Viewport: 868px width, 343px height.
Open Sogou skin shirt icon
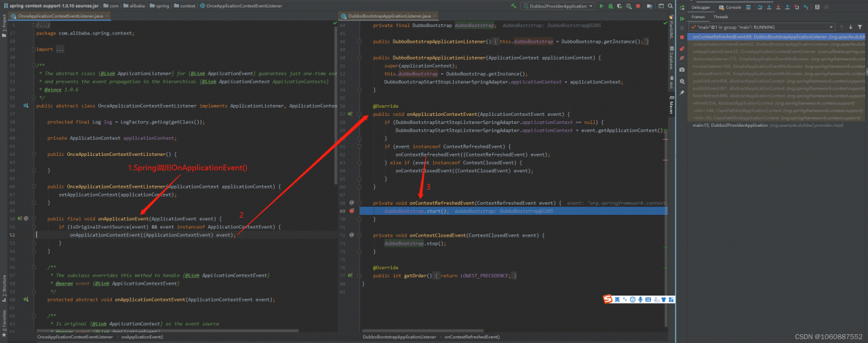(663, 299)
